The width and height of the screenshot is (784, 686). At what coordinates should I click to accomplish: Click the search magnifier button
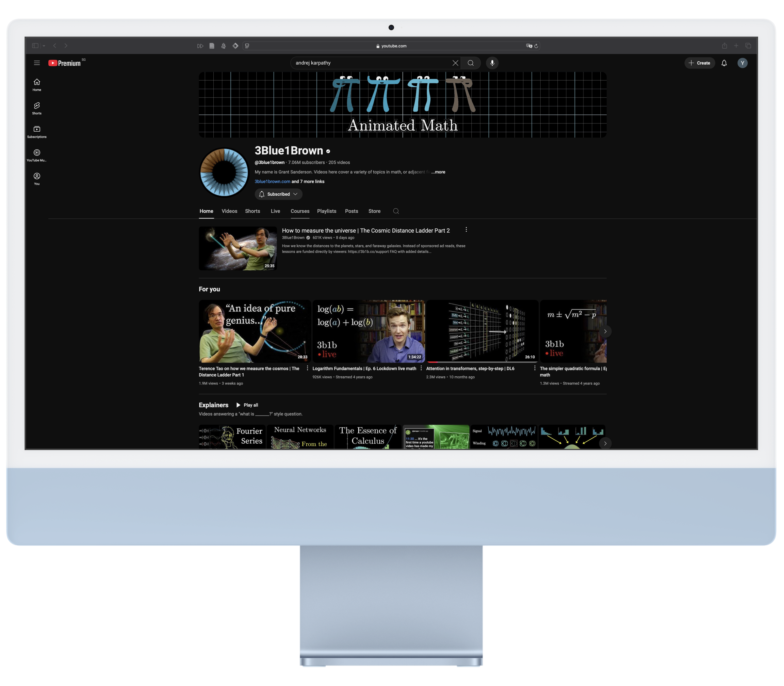[x=471, y=63]
